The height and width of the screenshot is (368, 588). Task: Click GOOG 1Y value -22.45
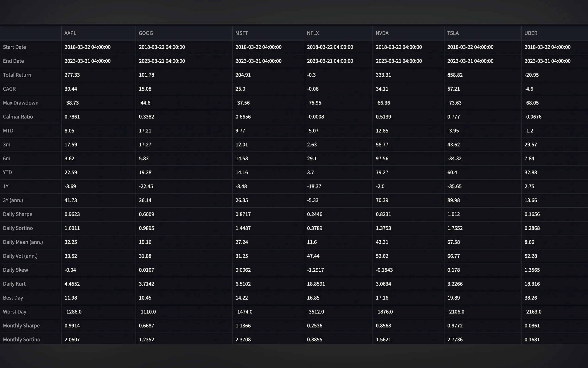coord(146,187)
